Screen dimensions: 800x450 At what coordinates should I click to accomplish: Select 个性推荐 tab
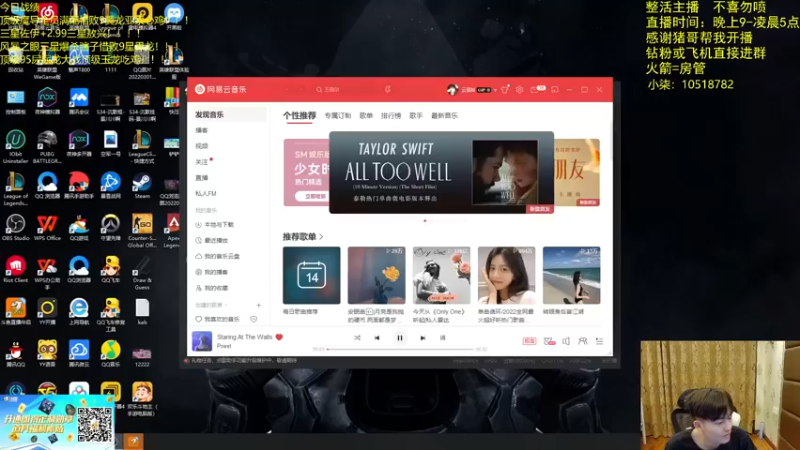pos(299,116)
